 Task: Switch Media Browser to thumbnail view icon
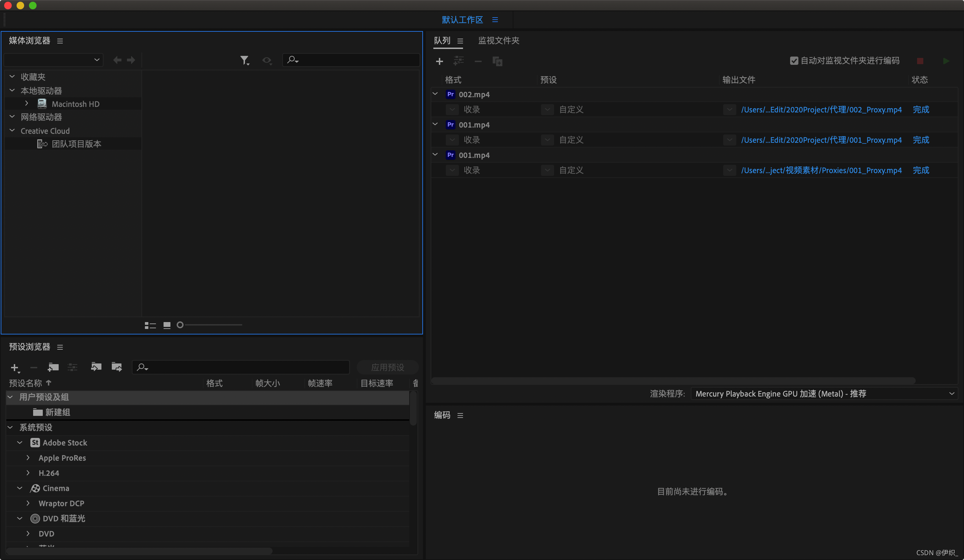point(167,325)
